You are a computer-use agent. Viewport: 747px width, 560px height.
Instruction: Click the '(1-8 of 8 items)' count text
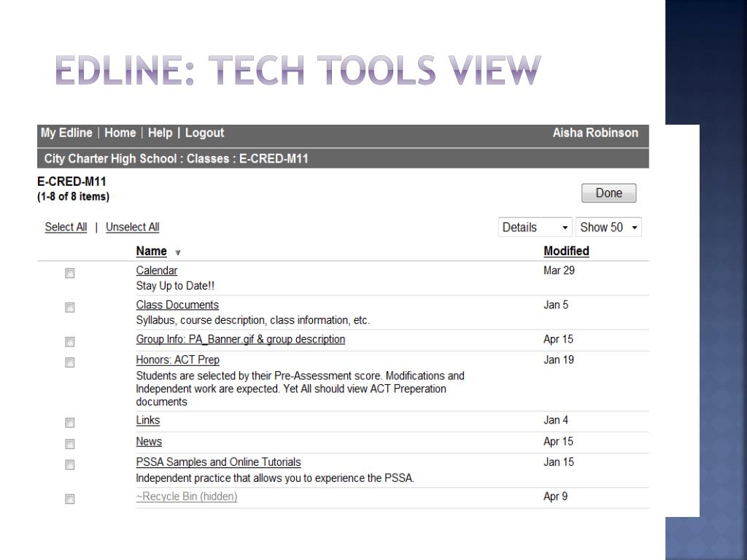(x=74, y=196)
